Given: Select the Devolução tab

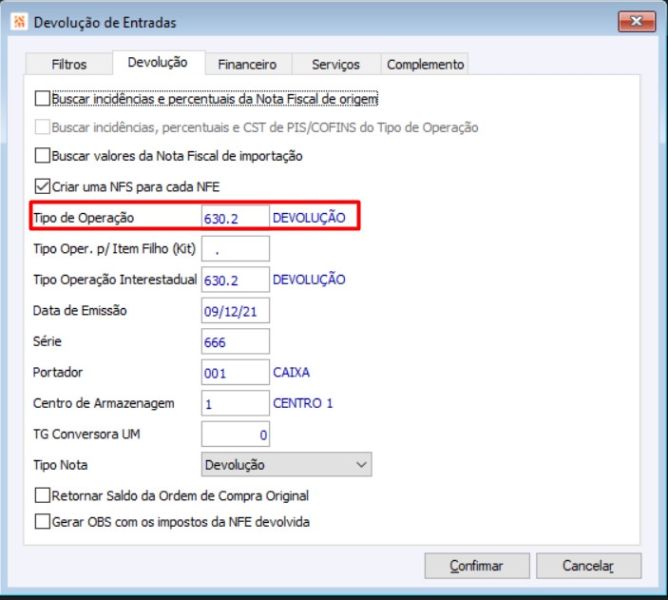Looking at the screenshot, I should [158, 63].
